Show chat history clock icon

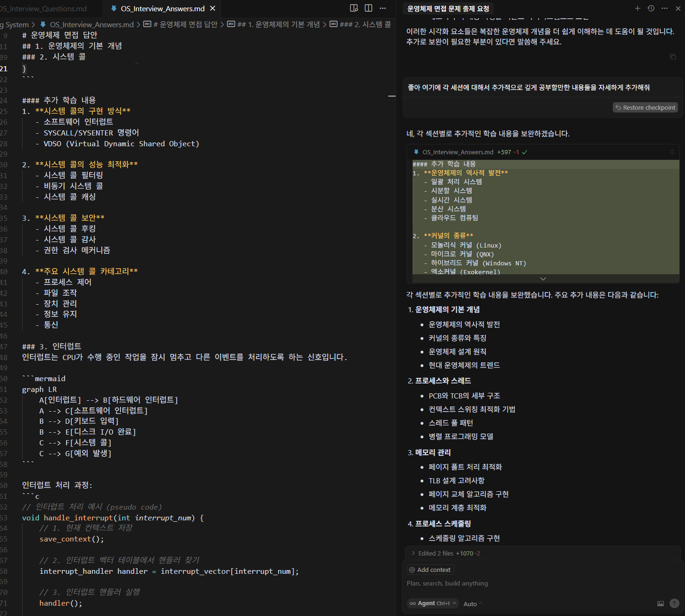(x=651, y=8)
